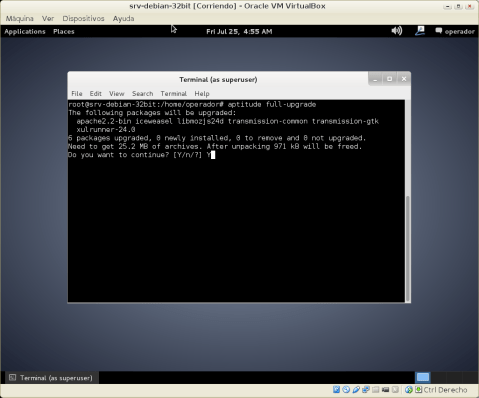
Task: Maximize the VirtualBox window
Action: (x=459, y=6)
